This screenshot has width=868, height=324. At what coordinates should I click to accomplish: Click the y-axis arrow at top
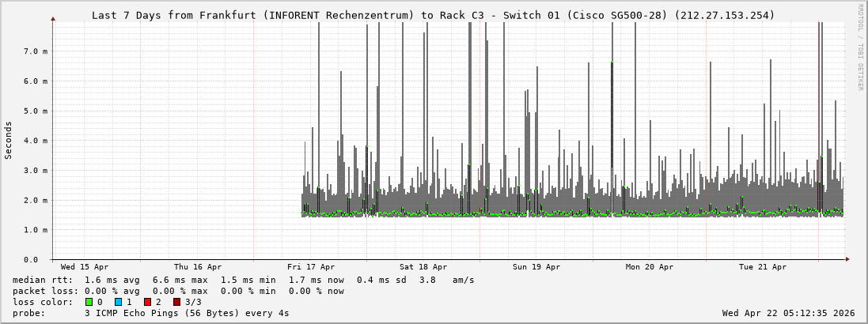tap(53, 18)
